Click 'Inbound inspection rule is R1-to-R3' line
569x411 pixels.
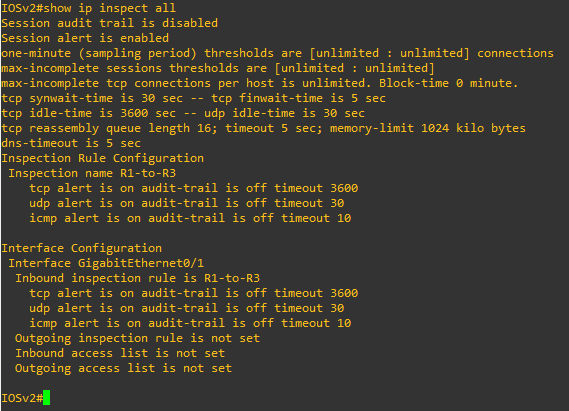tap(138, 278)
